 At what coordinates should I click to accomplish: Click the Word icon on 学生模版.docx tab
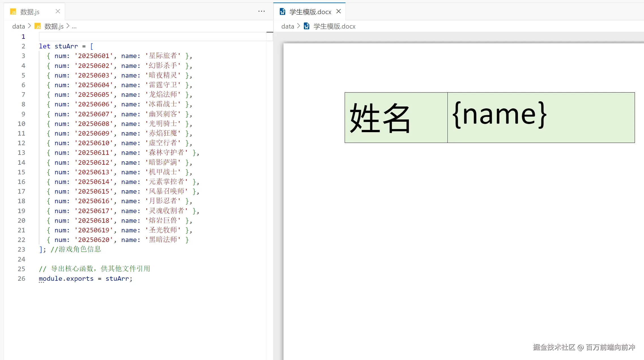click(282, 12)
